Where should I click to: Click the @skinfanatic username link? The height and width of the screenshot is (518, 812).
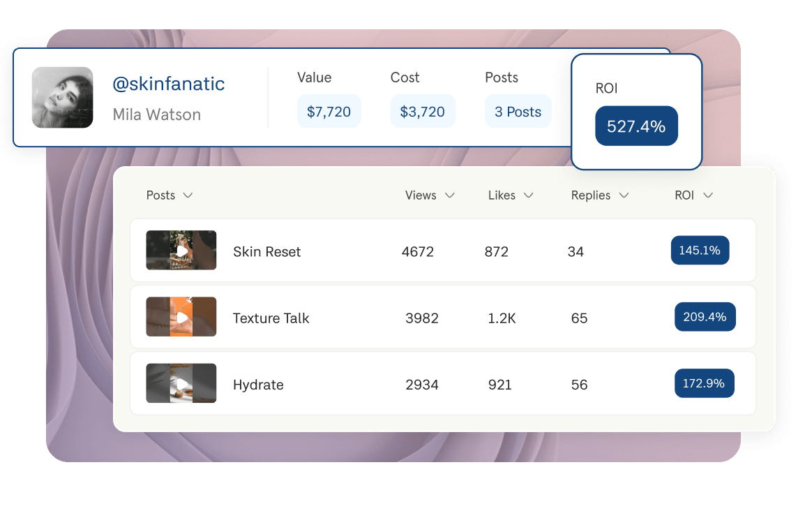pos(168,84)
